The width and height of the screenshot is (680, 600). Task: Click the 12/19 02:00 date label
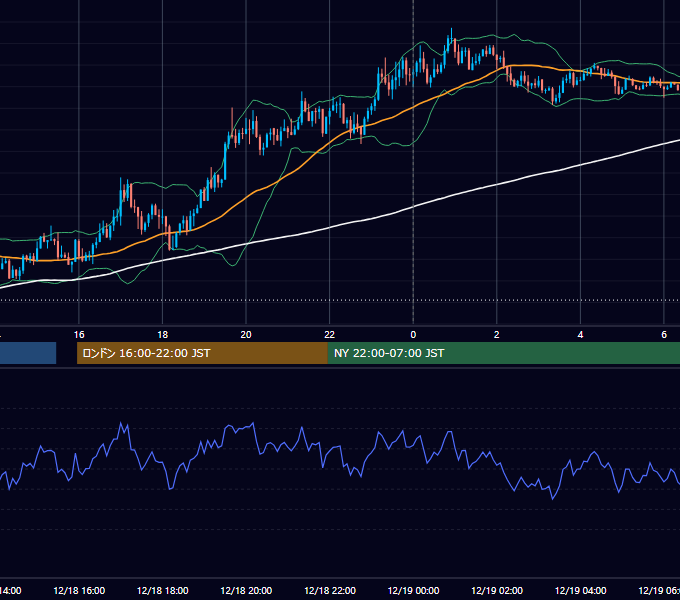[497, 591]
